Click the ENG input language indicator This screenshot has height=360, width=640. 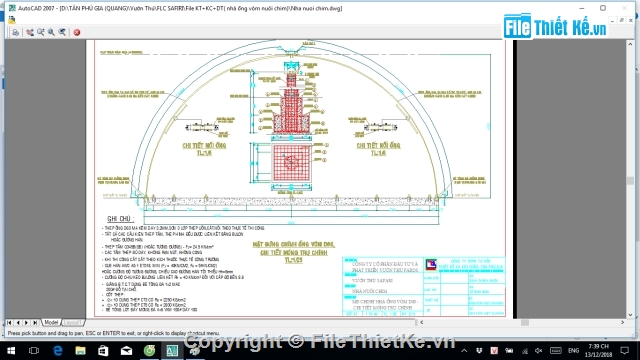point(573,351)
